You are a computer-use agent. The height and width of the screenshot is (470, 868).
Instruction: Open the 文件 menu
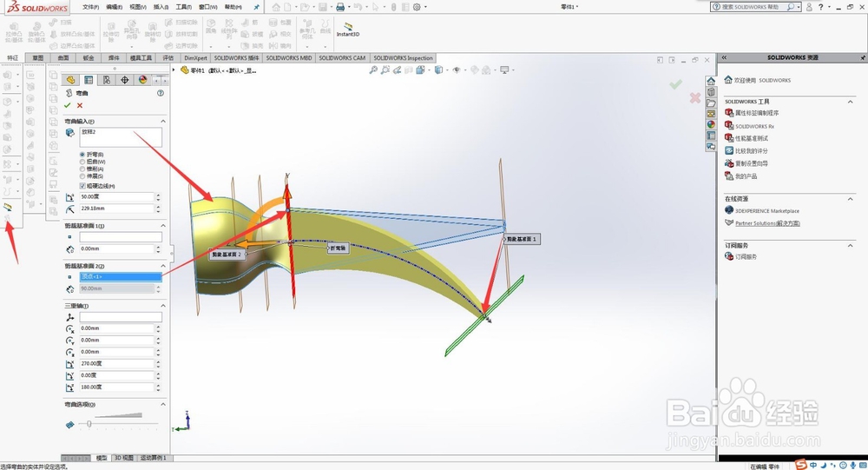[x=91, y=7]
